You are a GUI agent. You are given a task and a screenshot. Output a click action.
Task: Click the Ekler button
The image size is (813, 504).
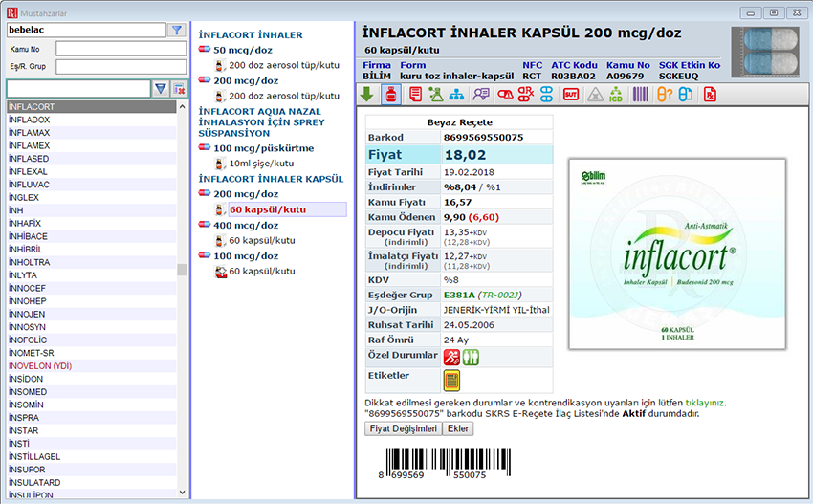[458, 429]
